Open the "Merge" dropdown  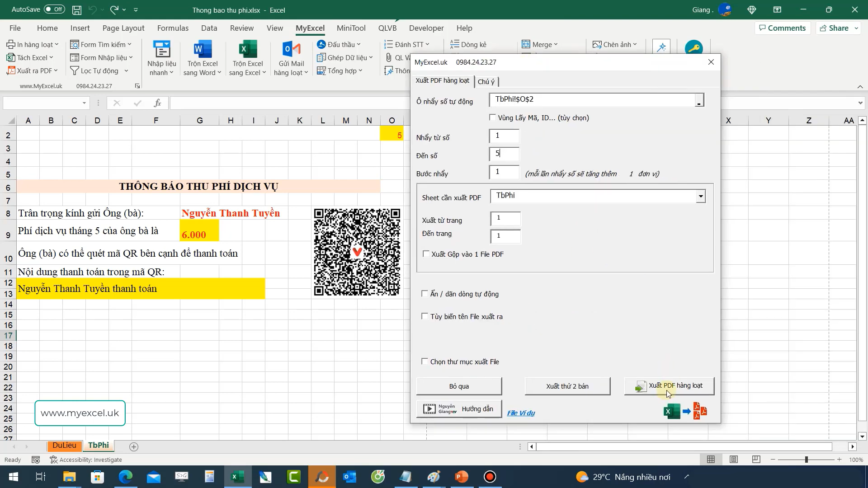[x=556, y=44]
